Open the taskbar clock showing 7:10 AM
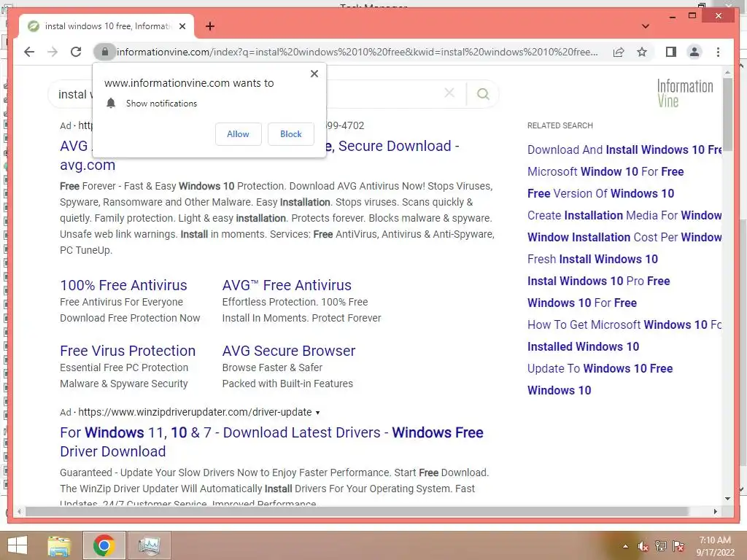This screenshot has height=560, width=747. [715, 546]
